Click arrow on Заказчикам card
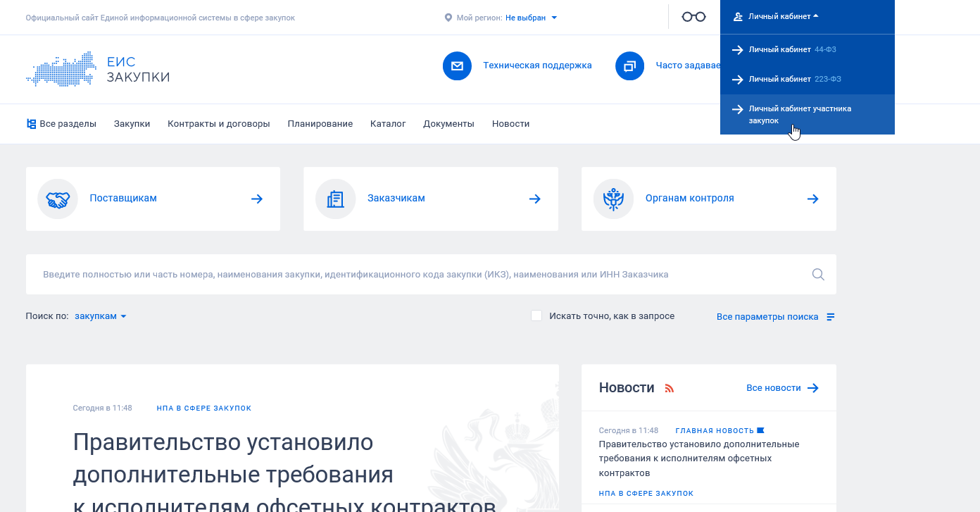 (535, 199)
